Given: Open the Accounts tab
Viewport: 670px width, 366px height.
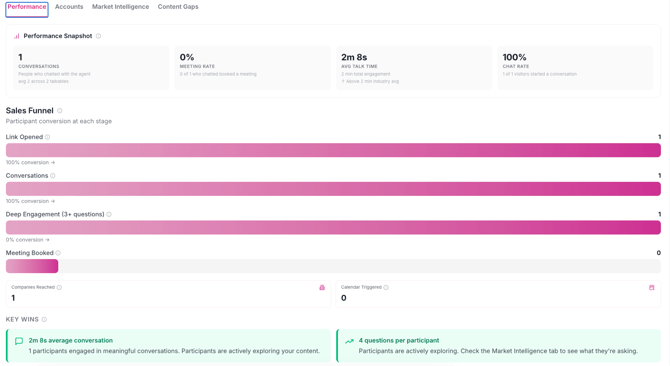Looking at the screenshot, I should point(69,7).
